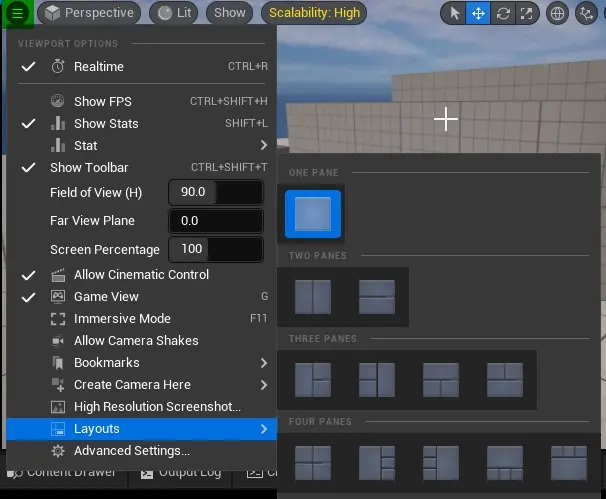Enable Immersive Mode
The width and height of the screenshot is (606, 499).
[141, 319]
